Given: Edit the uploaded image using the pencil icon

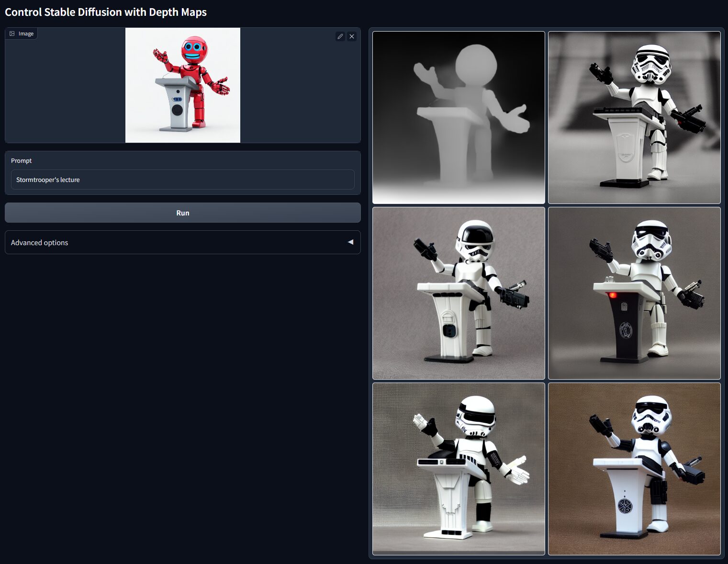Looking at the screenshot, I should [340, 36].
